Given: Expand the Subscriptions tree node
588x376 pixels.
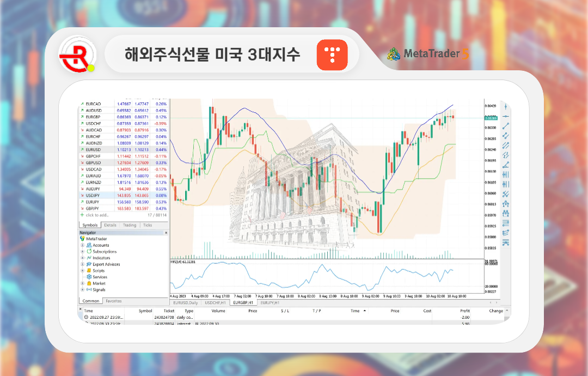Looking at the screenshot, I should pos(83,251).
